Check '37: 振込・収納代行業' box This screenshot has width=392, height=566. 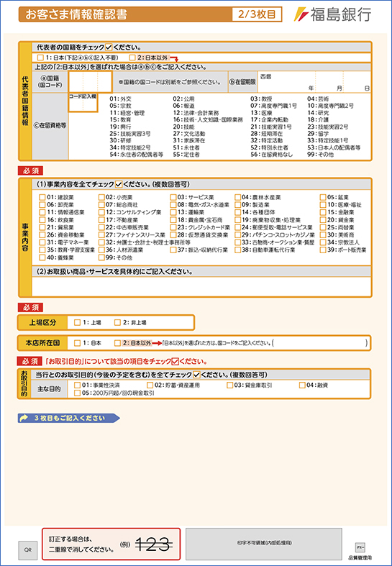point(173,250)
